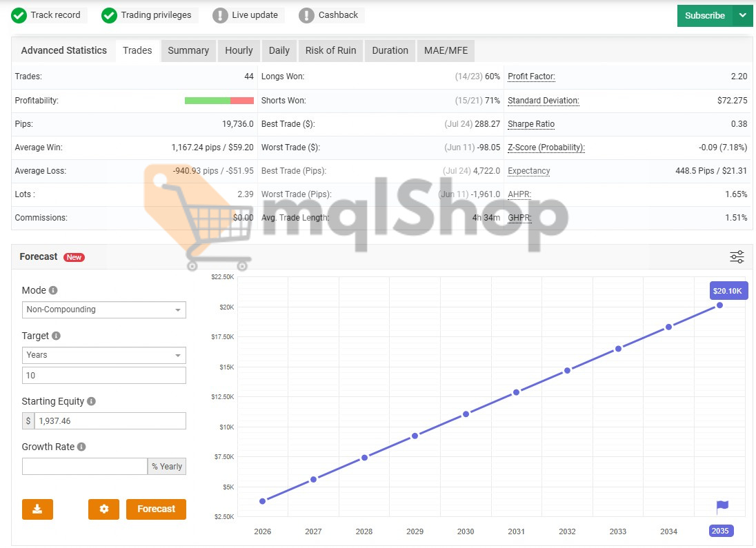This screenshot has width=756, height=548.
Task: Click the orange download icon button
Action: [37, 509]
